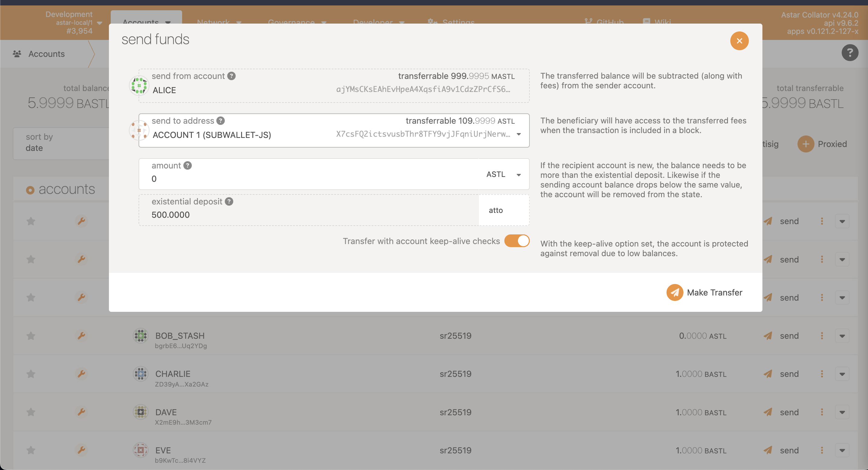Viewport: 868px width, 470px height.
Task: Favorite the DAVE account star
Action: [x=31, y=412]
